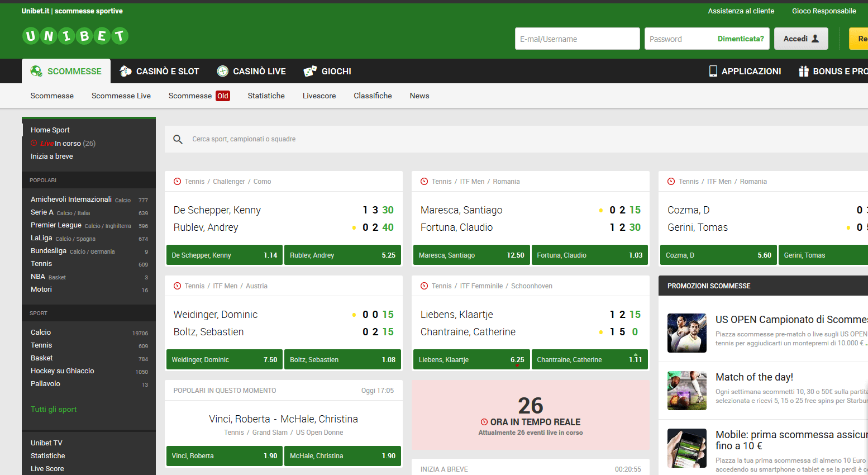The width and height of the screenshot is (868, 475).
Task: Open Casinò Live section
Action: pos(251,71)
